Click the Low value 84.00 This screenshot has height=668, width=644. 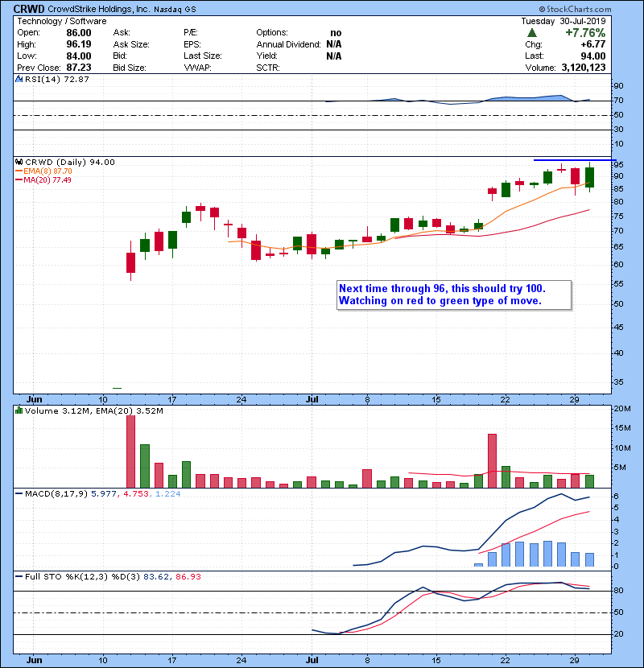point(79,56)
